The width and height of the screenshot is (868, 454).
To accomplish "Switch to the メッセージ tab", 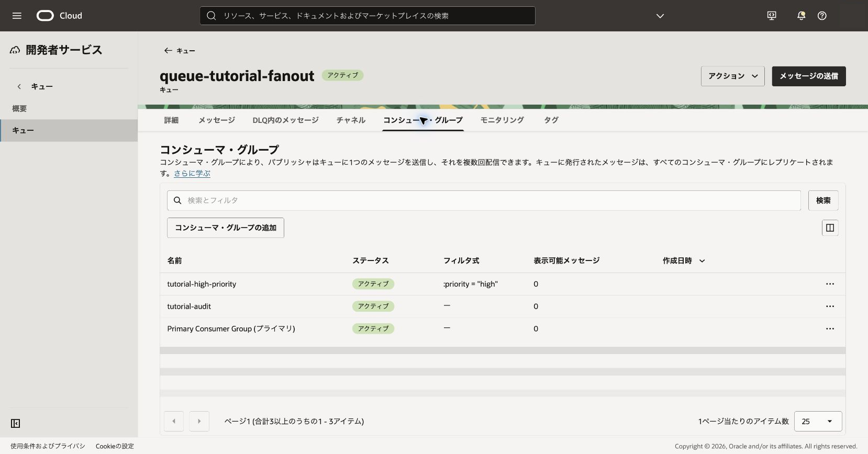I will coord(217,120).
